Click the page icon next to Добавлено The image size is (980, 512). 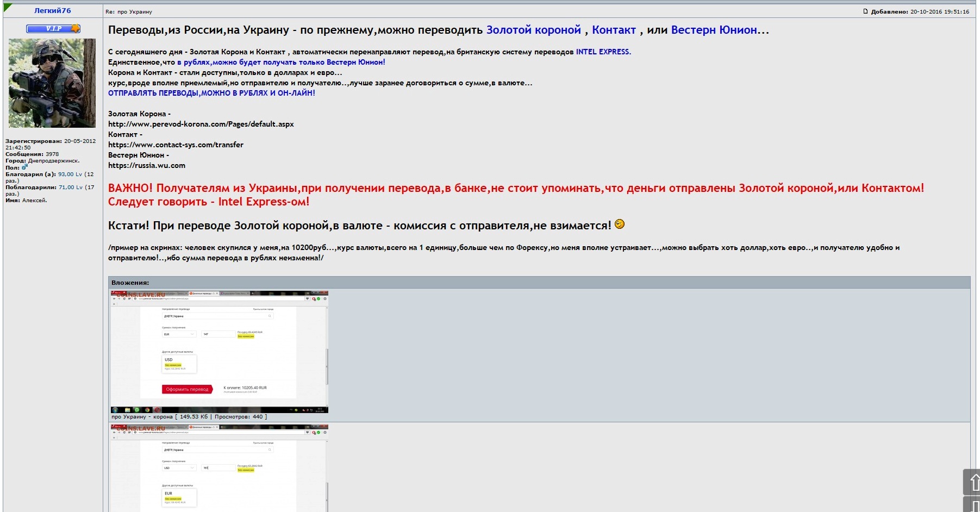pyautogui.click(x=865, y=11)
